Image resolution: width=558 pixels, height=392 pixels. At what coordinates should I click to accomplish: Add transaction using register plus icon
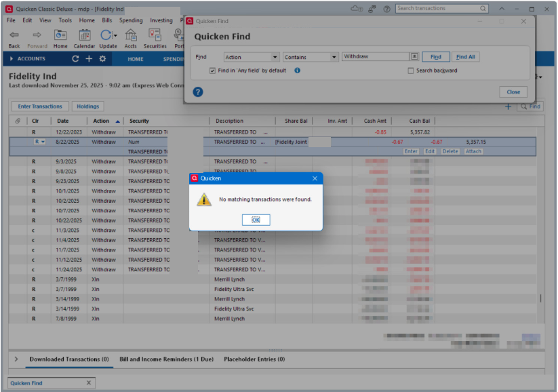tap(508, 106)
